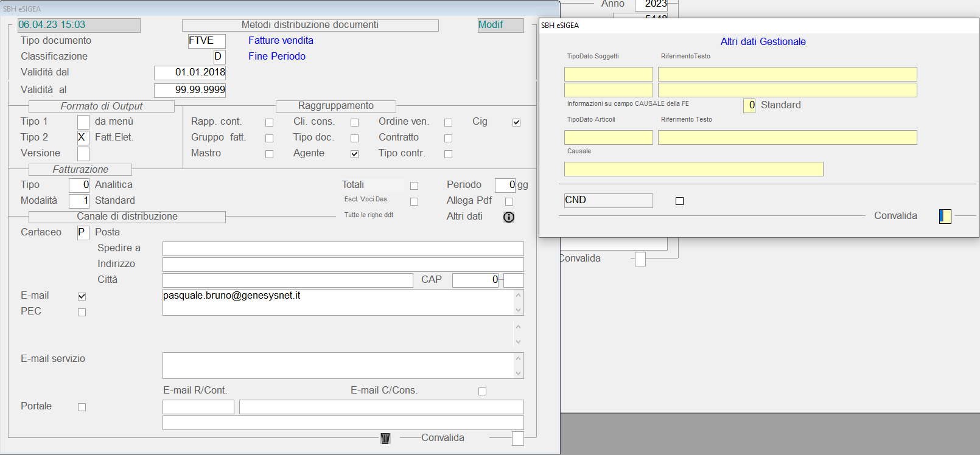This screenshot has height=455, width=980.
Task: Focus the Spedire a text field
Action: 343,249
